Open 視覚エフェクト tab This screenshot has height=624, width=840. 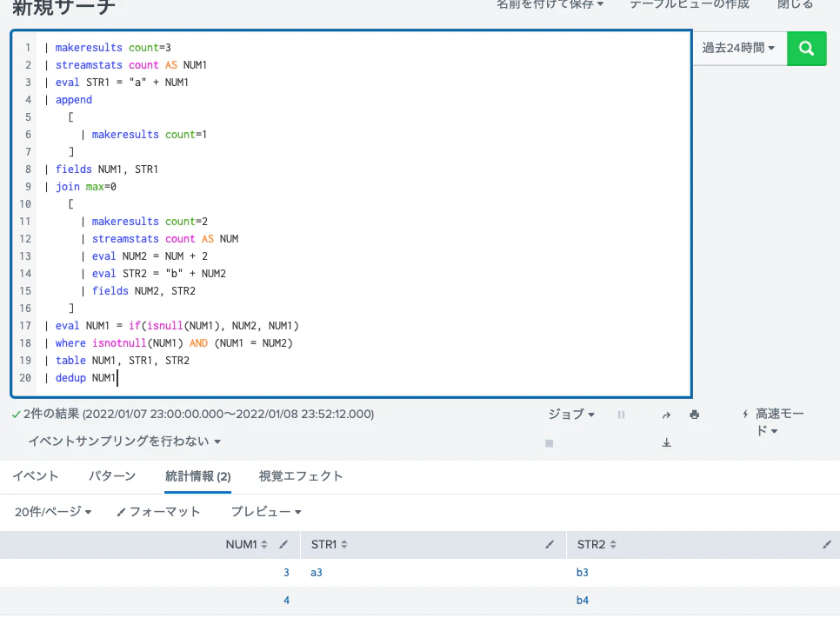[301, 475]
